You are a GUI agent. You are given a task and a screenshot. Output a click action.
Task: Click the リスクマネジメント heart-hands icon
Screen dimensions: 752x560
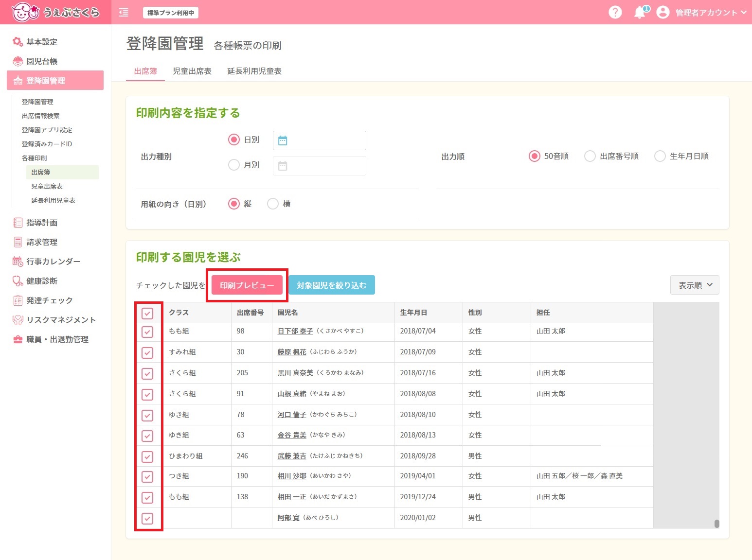(x=18, y=320)
